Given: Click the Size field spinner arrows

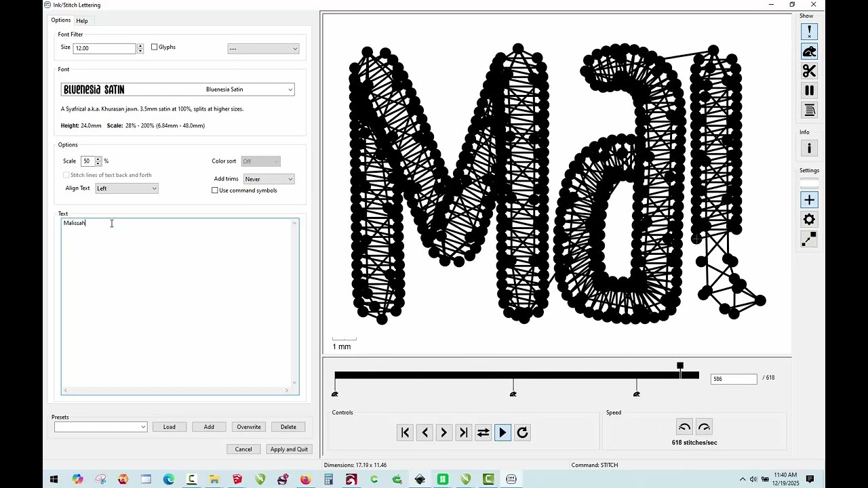Looking at the screenshot, I should point(140,48).
